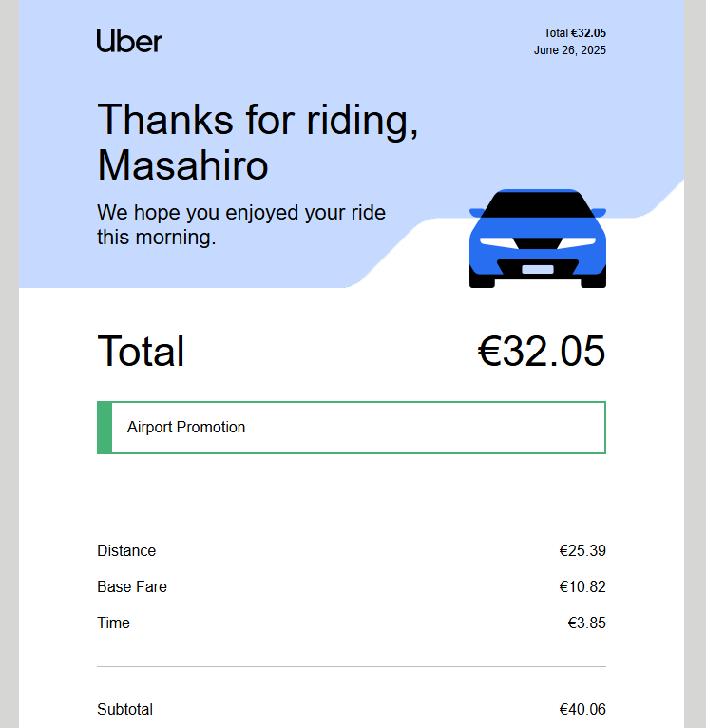The image size is (706, 728).
Task: Click the Thanks for riding, Masahiro heading
Action: point(258,142)
